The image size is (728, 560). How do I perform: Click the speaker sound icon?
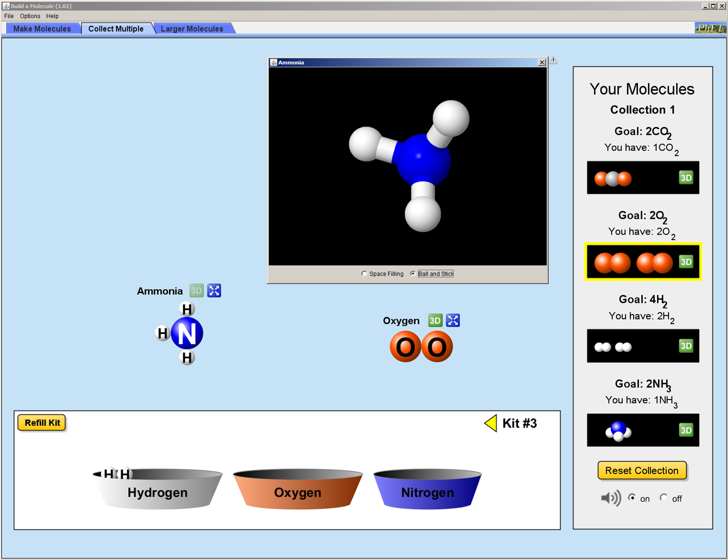click(x=611, y=498)
